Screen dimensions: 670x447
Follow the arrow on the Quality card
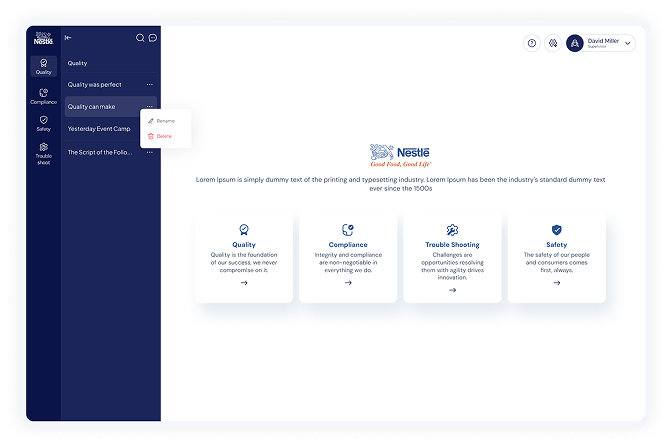(x=244, y=283)
